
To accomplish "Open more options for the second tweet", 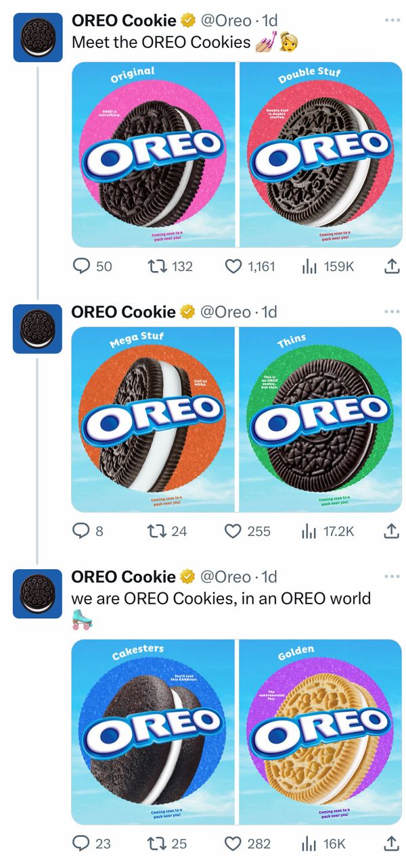I will pos(392,312).
